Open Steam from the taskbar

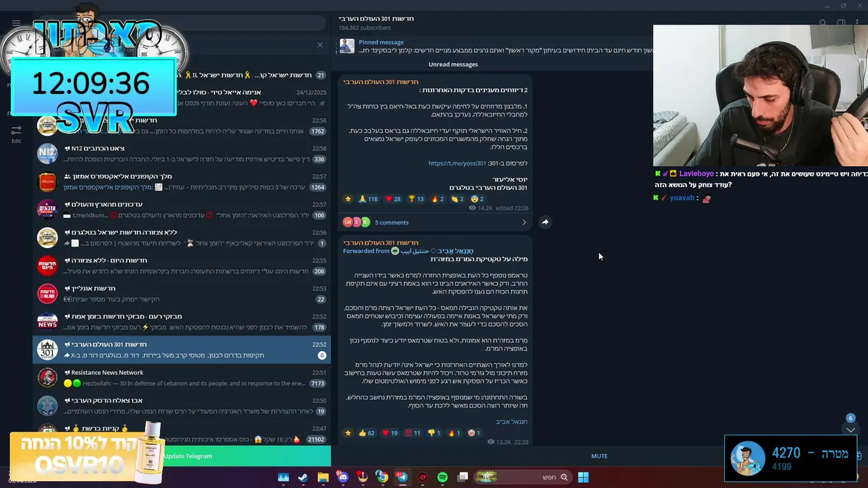[x=303, y=477]
